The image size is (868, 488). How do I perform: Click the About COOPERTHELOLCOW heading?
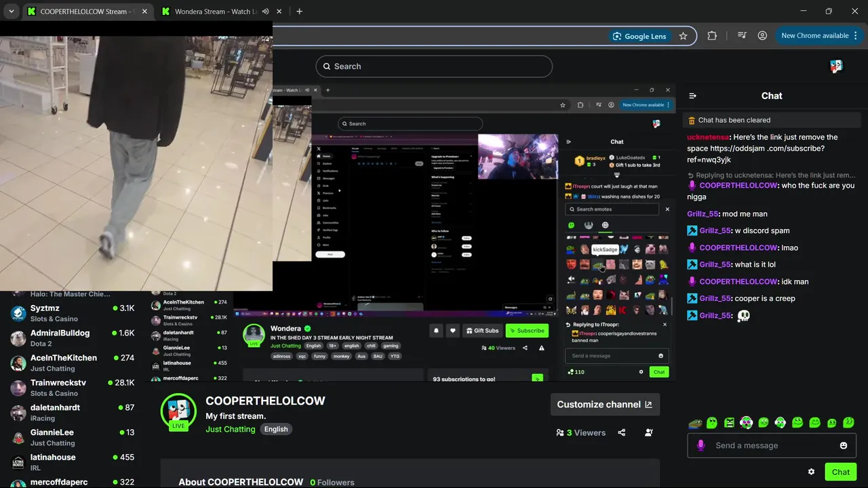(241, 483)
